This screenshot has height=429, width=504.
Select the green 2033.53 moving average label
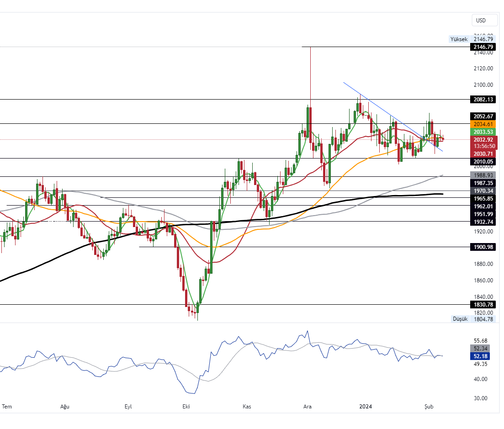coord(483,132)
